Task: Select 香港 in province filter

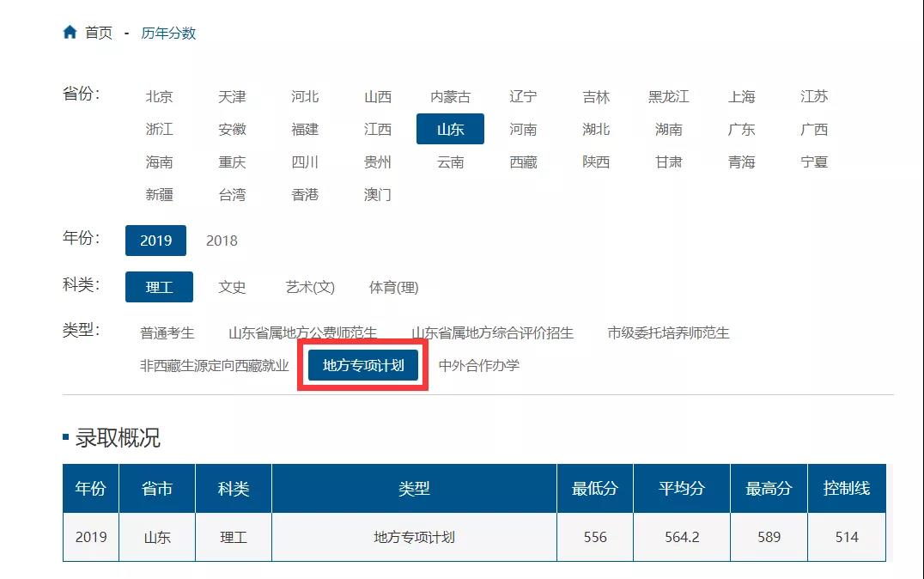Action: 305,194
